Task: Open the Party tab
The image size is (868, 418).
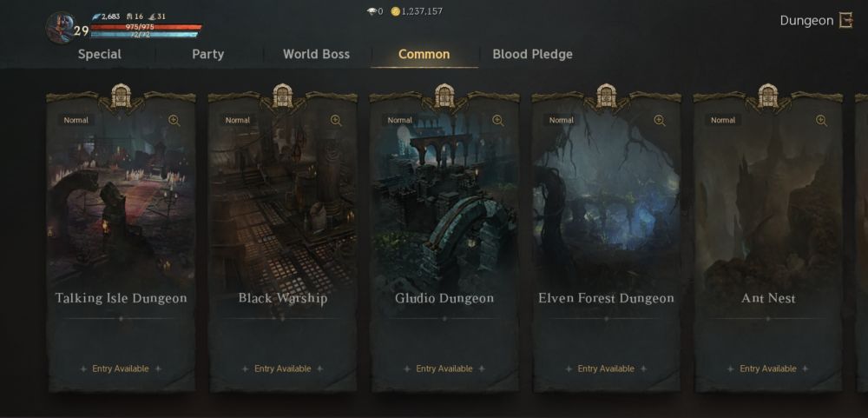Action: 208,55
